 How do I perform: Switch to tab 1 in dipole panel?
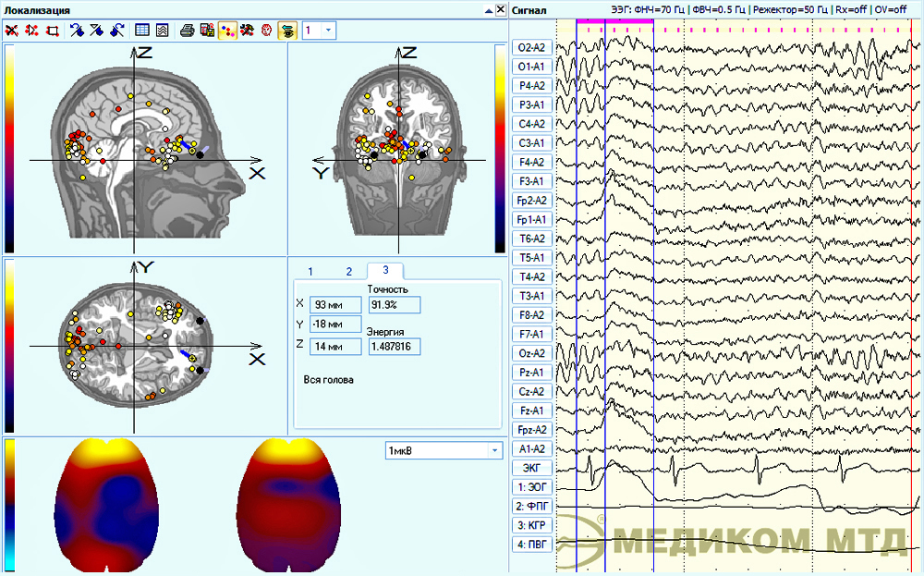point(310,272)
